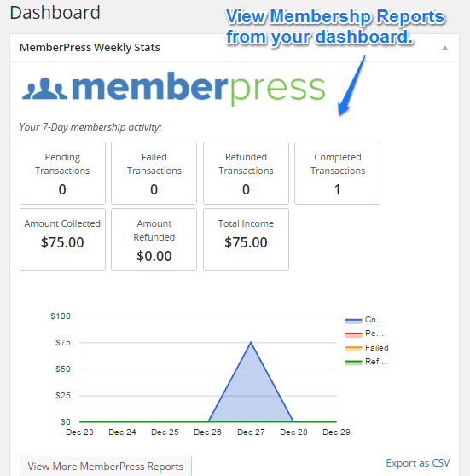Viewport: 470px width, 476px height.
Task: Toggle the red Pending legend swatch
Action: coord(353,334)
